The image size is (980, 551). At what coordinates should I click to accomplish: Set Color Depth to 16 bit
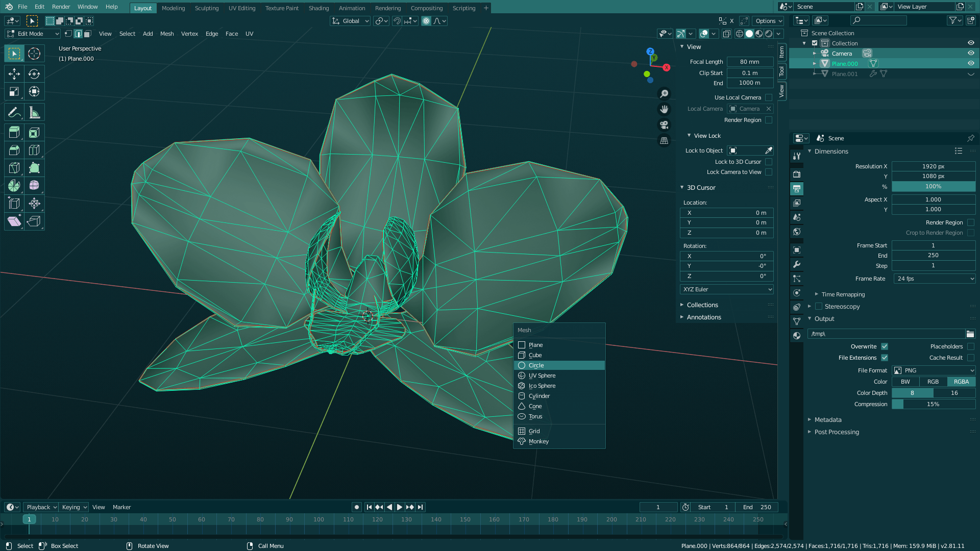coord(954,393)
